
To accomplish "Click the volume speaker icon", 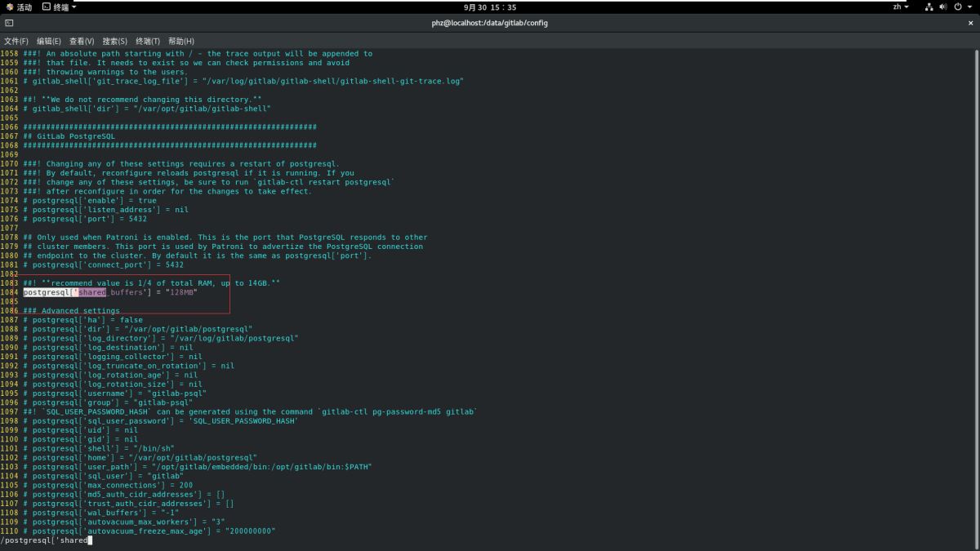I will (943, 7).
